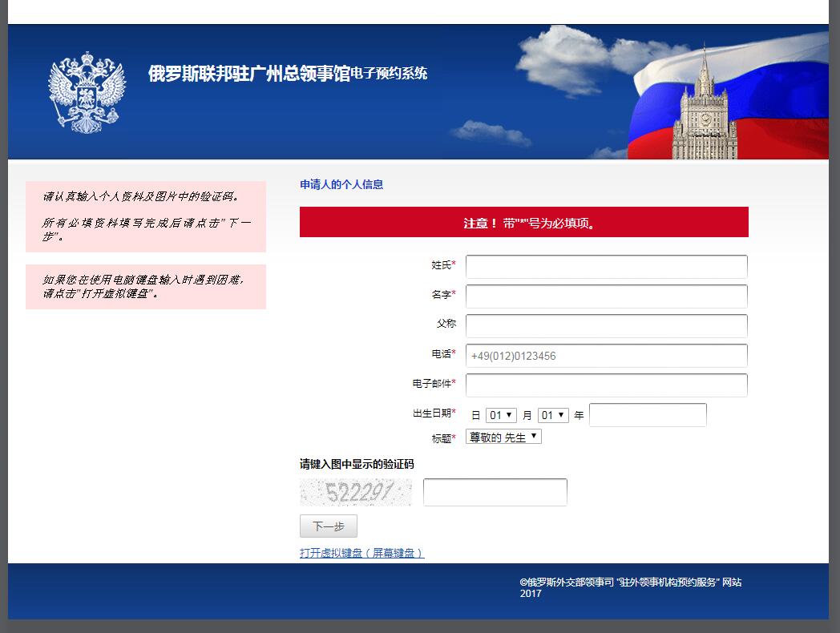This screenshot has width=840, height=633.
Task: Click the captcha code entry box
Action: [x=495, y=491]
